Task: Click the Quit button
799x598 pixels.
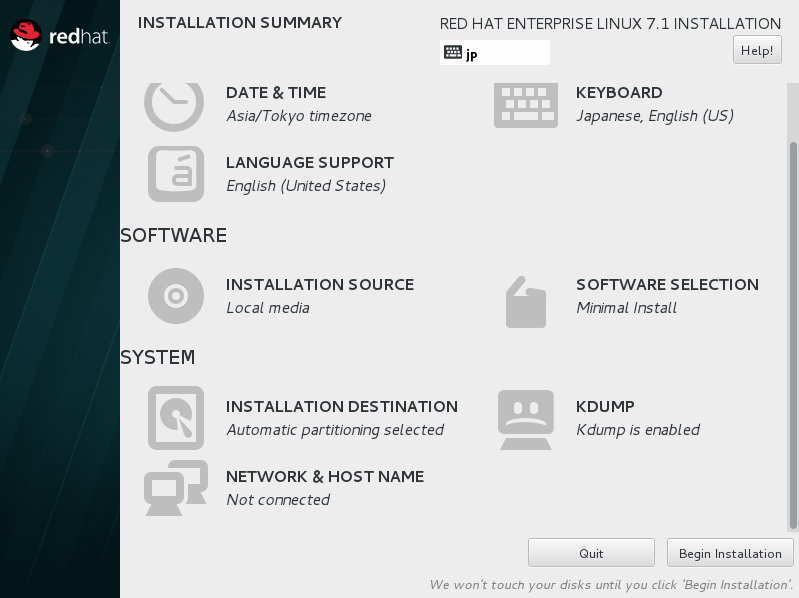Action: pos(591,553)
